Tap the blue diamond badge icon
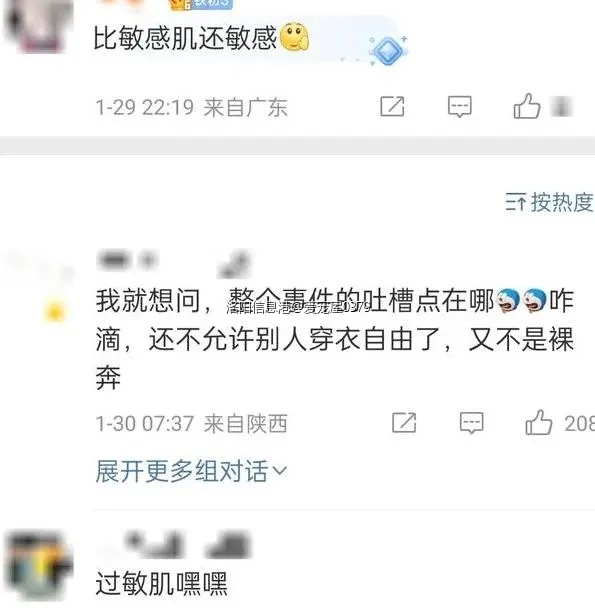 tap(388, 50)
